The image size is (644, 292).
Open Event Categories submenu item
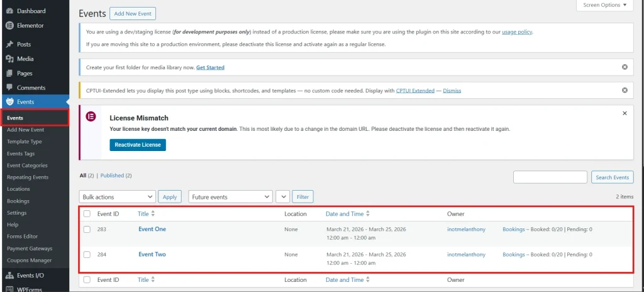pos(27,166)
